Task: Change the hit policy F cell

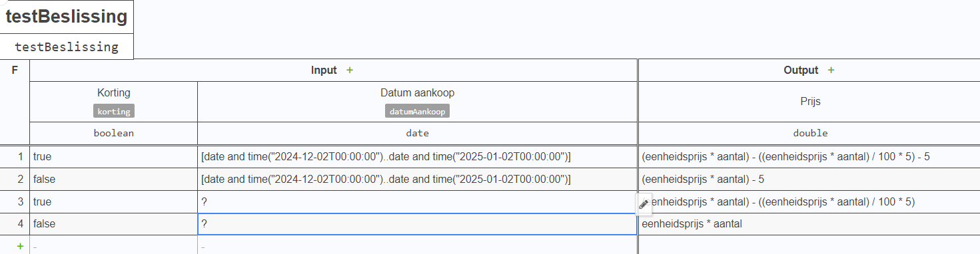Action: [x=15, y=102]
